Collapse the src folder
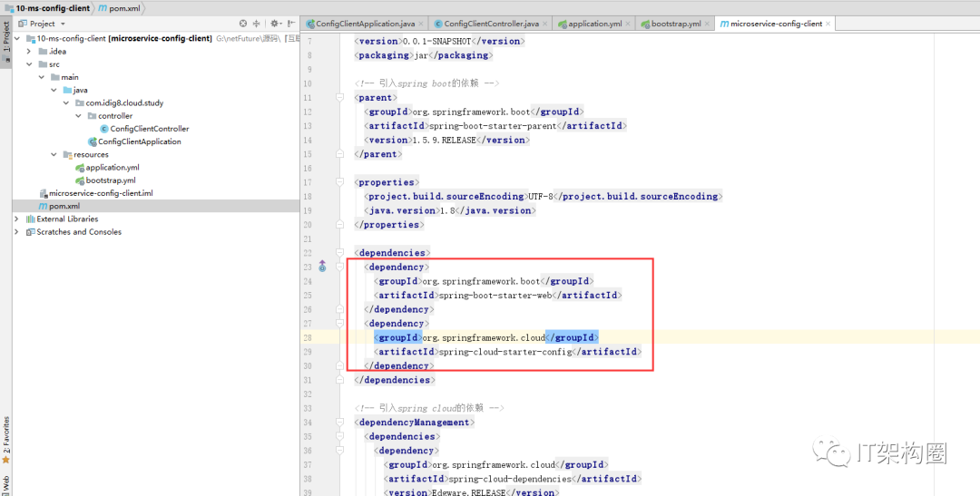 (x=29, y=64)
